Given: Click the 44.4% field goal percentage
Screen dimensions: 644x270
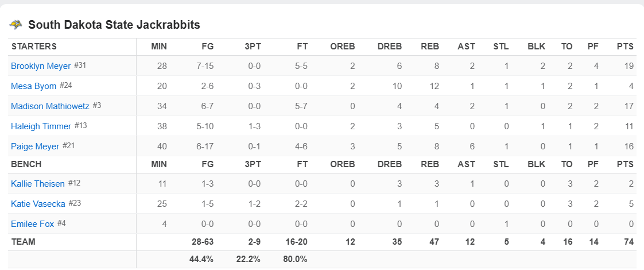Looking at the screenshot, I should coord(201,259).
